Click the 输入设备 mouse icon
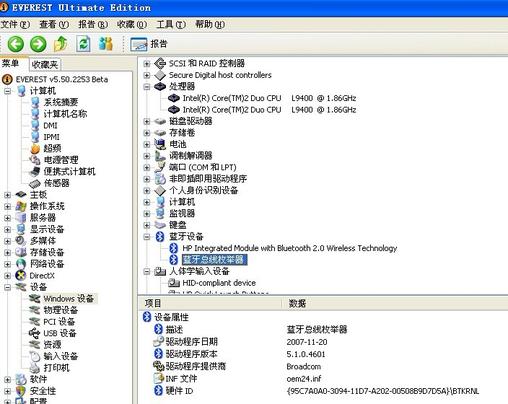This screenshot has width=508, height=404. tap(35, 356)
